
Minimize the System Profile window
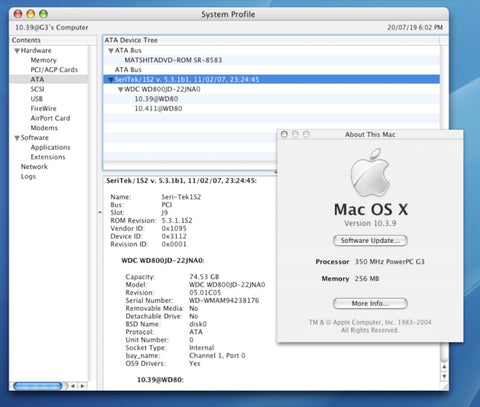tap(31, 14)
